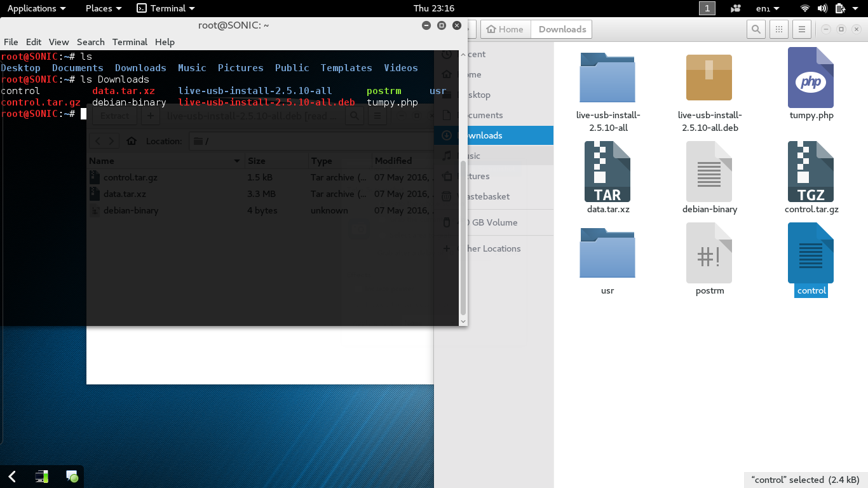Viewport: 868px width, 488px height.
Task: Click the usr folder name label
Action: [607, 290]
